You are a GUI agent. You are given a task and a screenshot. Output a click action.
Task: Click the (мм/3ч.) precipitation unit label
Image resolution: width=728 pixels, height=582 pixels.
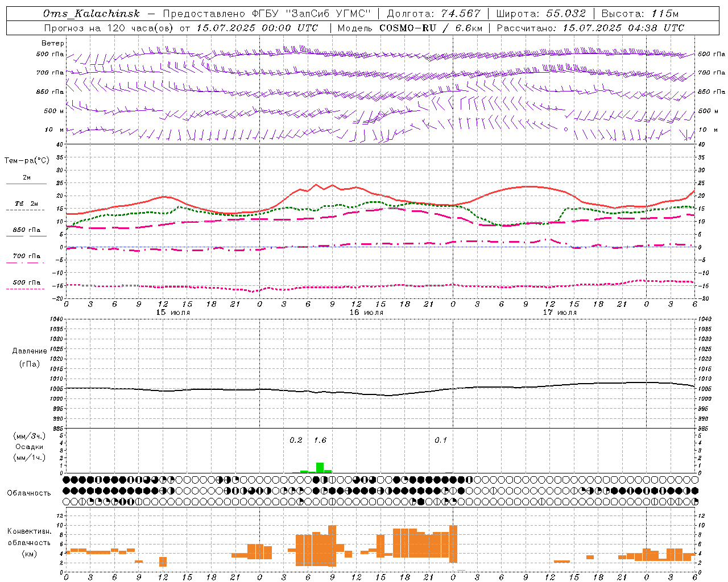tap(29, 436)
